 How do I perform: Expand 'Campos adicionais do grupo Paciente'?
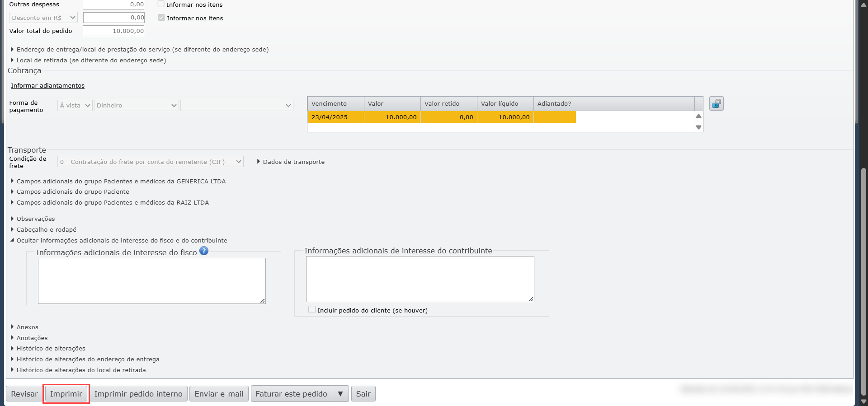(x=70, y=191)
